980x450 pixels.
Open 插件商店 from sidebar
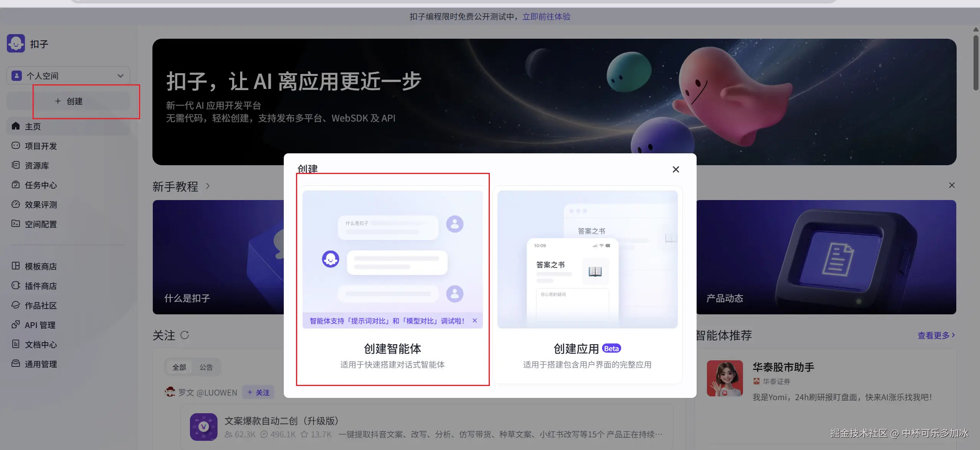40,286
